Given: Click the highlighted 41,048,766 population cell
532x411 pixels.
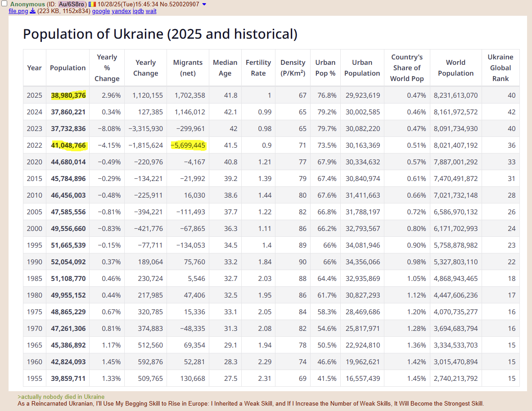Looking at the screenshot, I should coord(68,145).
